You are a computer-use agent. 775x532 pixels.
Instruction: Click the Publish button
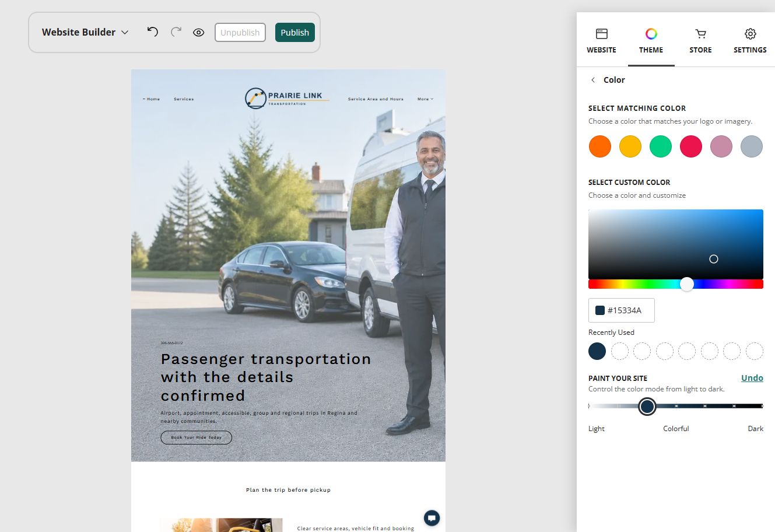click(x=295, y=33)
